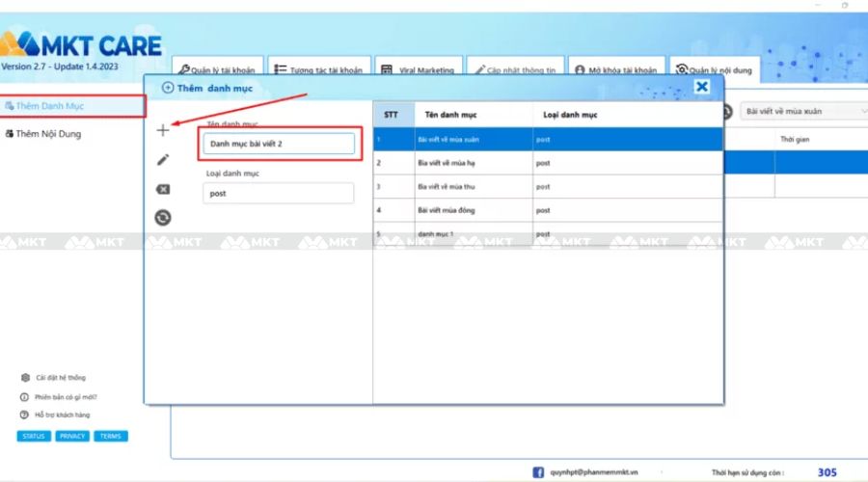Open the Quản lý tài khoản tab
868x482 pixels.
click(x=217, y=70)
